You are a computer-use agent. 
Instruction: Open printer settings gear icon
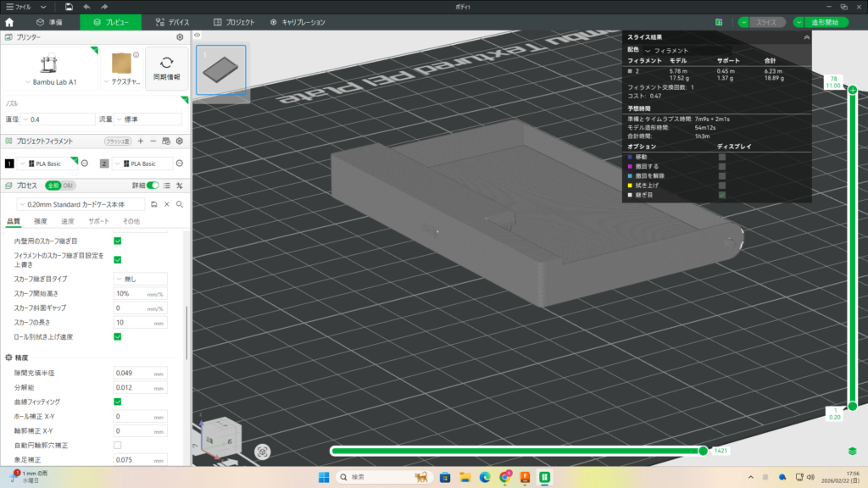[x=180, y=37]
